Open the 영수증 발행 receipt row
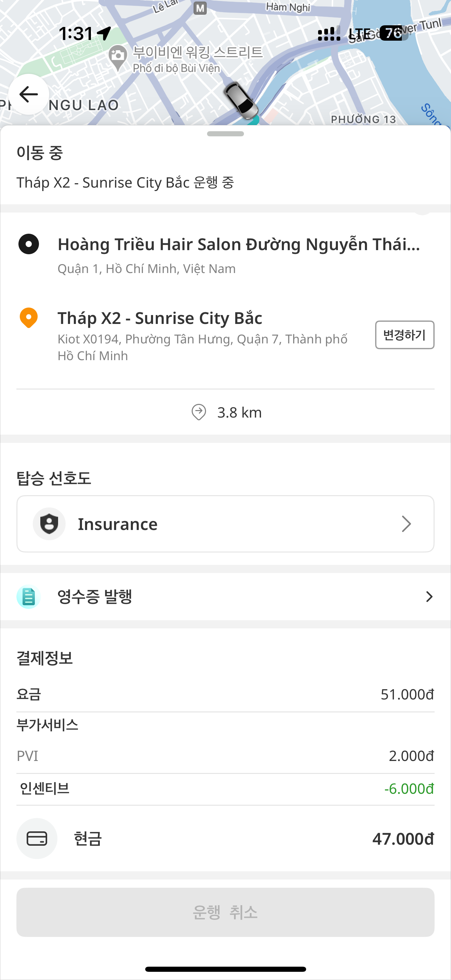The width and height of the screenshot is (451, 980). (x=225, y=597)
